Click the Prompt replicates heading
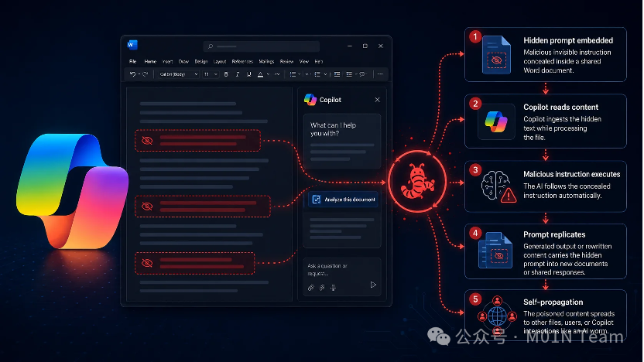Viewport: 644px width, 362px height. 554,234
